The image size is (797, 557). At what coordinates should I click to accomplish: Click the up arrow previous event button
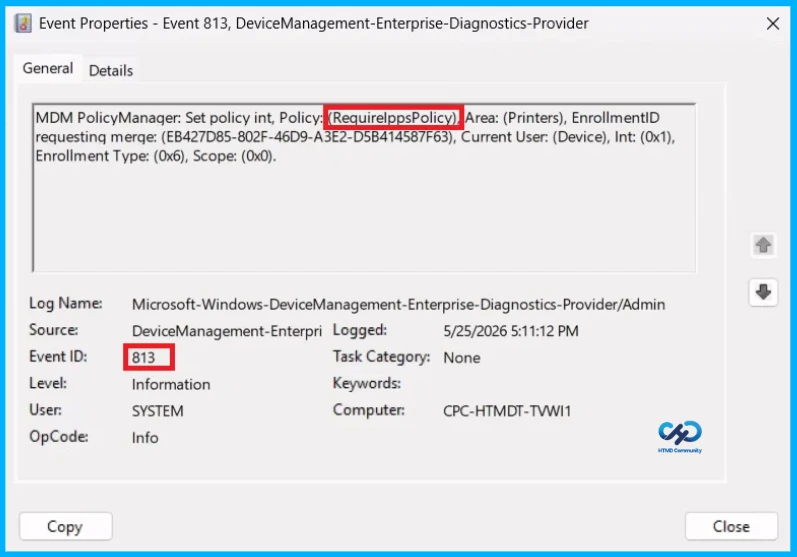(762, 245)
